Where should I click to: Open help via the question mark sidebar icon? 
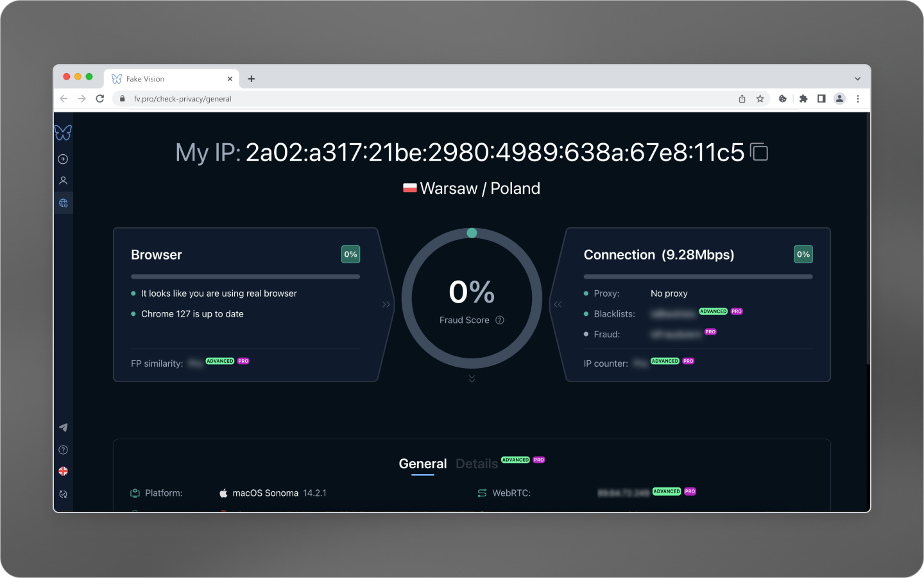tap(62, 450)
